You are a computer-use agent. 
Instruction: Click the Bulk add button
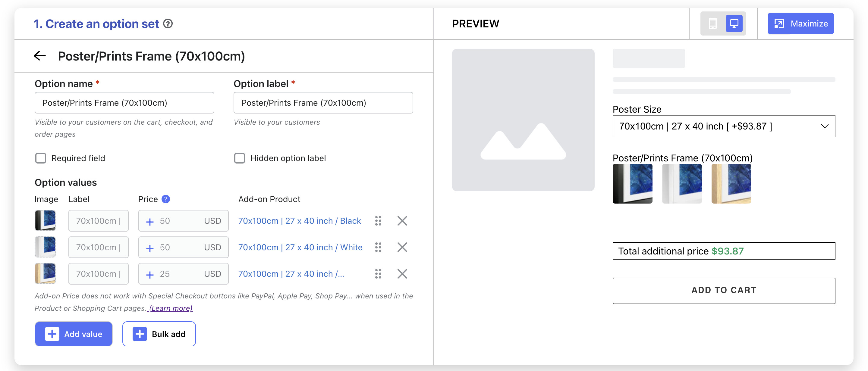coord(159,334)
